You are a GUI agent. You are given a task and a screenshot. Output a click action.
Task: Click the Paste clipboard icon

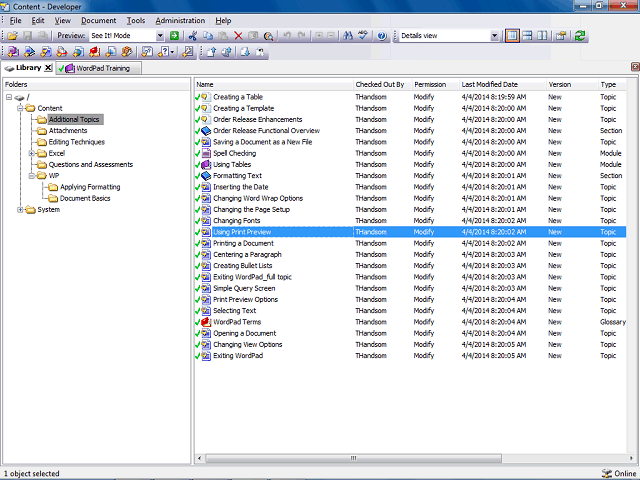coord(223,36)
